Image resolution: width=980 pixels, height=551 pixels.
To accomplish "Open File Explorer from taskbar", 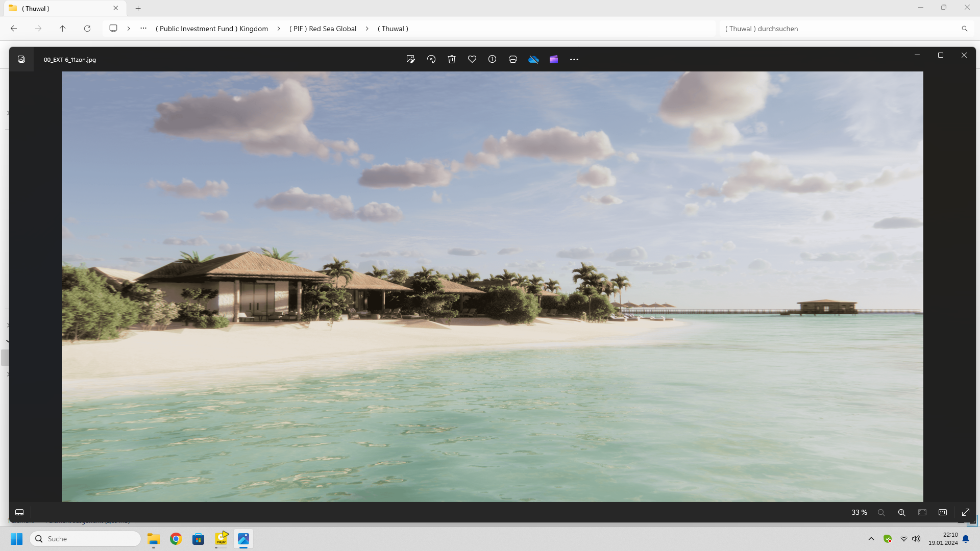I will pos(154,539).
